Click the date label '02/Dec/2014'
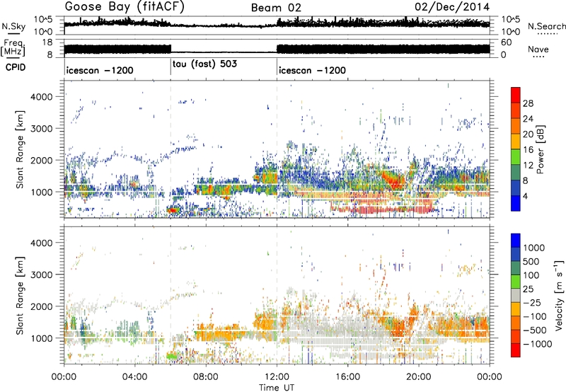Image resolution: width=566 pixels, height=392 pixels. [452, 7]
